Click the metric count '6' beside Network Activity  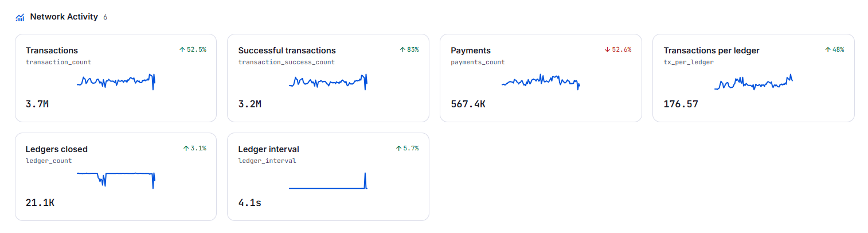click(105, 17)
